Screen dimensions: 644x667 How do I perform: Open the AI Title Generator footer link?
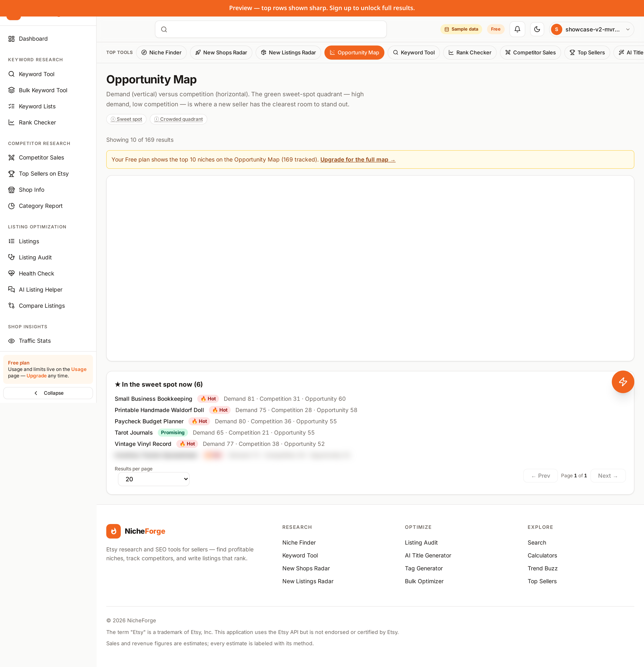click(428, 555)
